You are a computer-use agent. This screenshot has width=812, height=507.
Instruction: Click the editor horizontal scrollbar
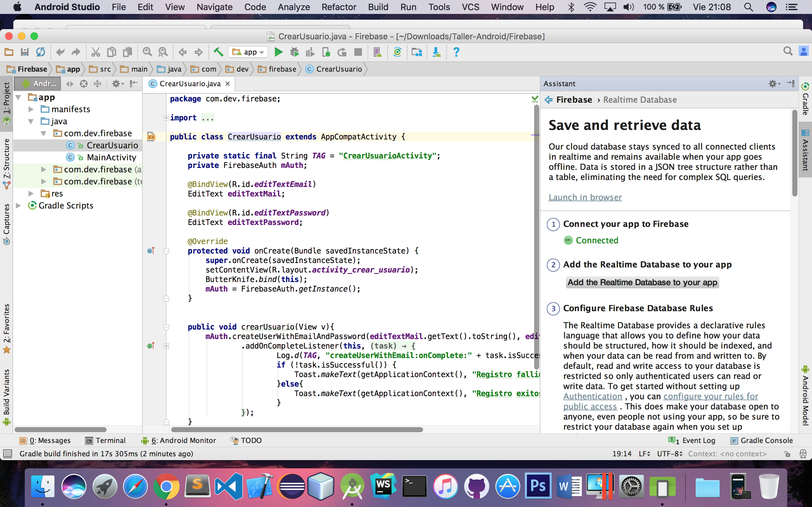(x=297, y=430)
